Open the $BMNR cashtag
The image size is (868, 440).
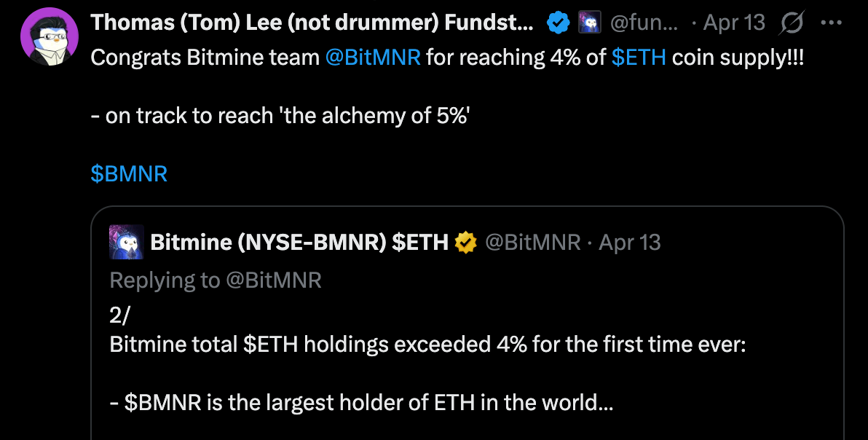pyautogui.click(x=129, y=173)
